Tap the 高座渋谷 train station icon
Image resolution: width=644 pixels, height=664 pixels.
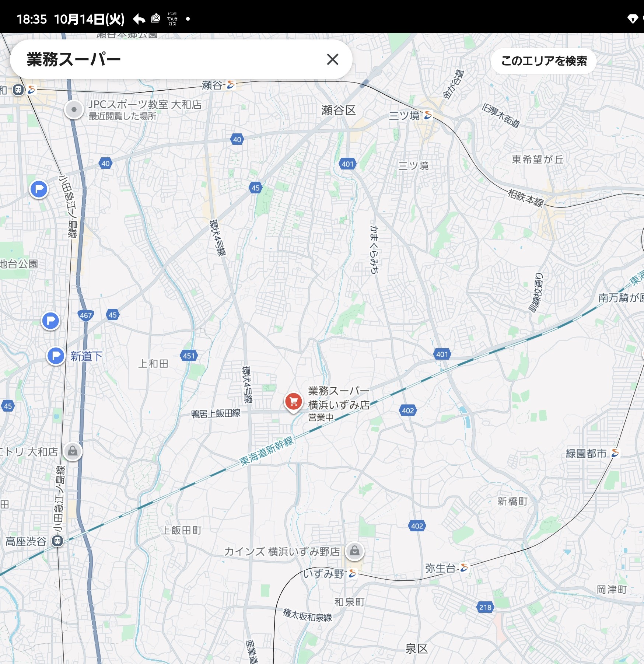tap(57, 541)
